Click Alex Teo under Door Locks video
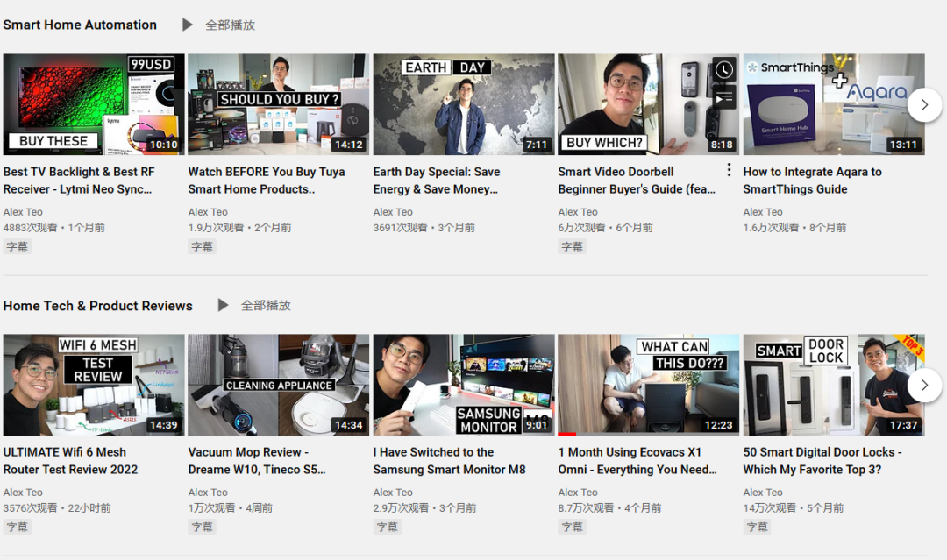Viewport: 947px width, 560px height. click(763, 493)
